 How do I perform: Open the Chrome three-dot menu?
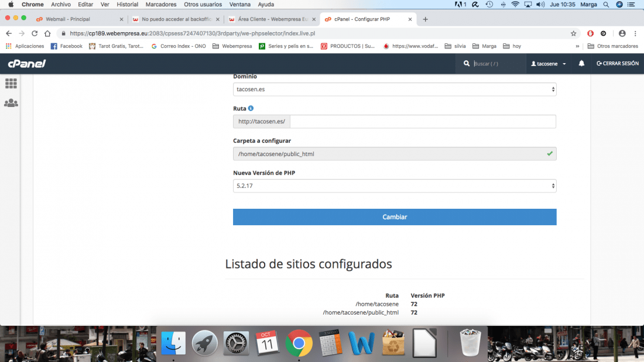[635, 33]
